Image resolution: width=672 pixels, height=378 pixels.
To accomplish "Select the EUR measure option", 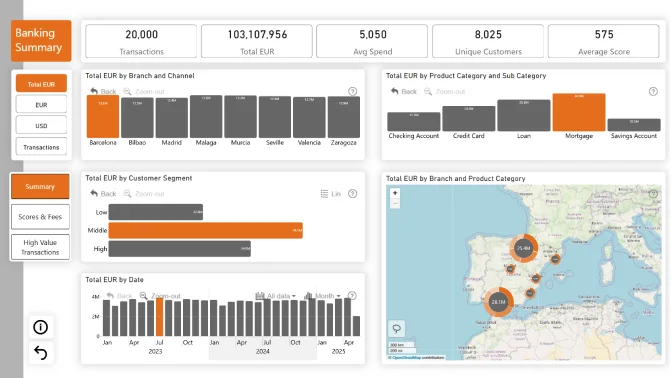I will point(41,105).
